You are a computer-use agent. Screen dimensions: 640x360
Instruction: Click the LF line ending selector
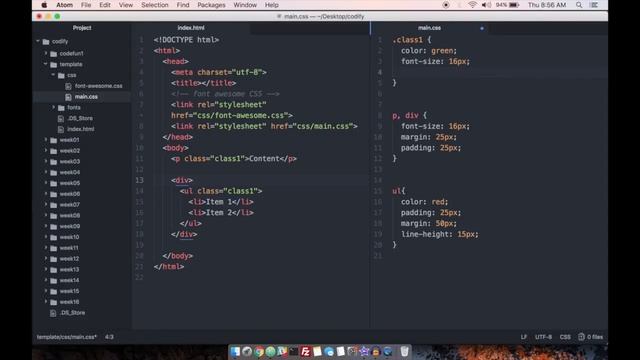524,337
